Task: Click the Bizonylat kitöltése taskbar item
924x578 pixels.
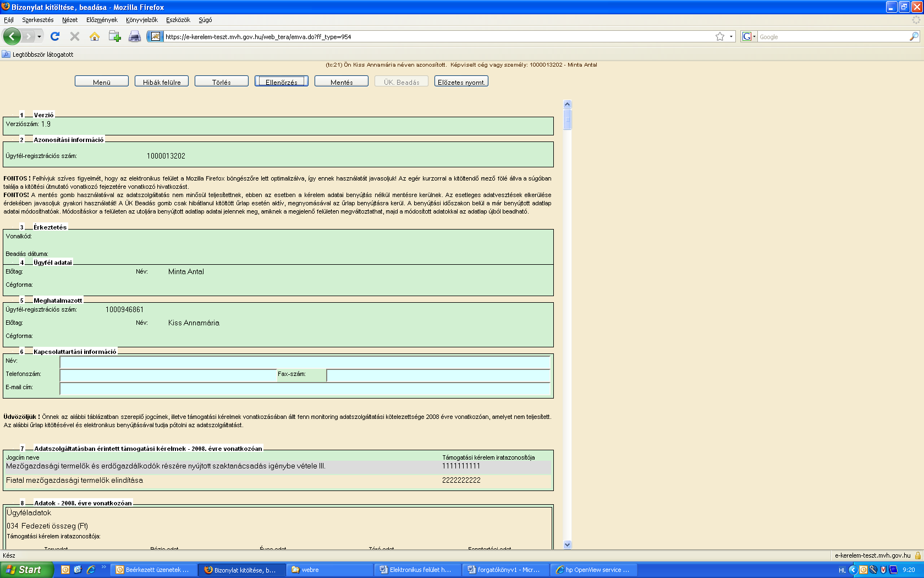Action: (241, 570)
